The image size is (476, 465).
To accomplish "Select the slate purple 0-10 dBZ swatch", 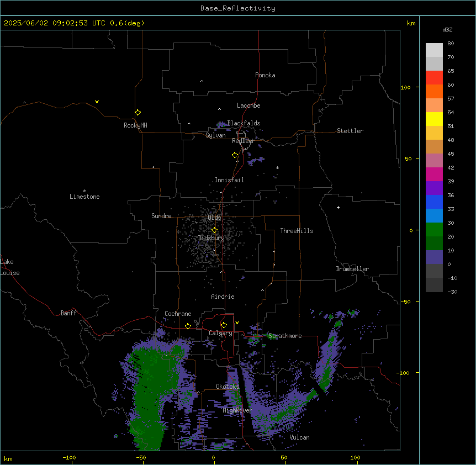I will coord(434,257).
